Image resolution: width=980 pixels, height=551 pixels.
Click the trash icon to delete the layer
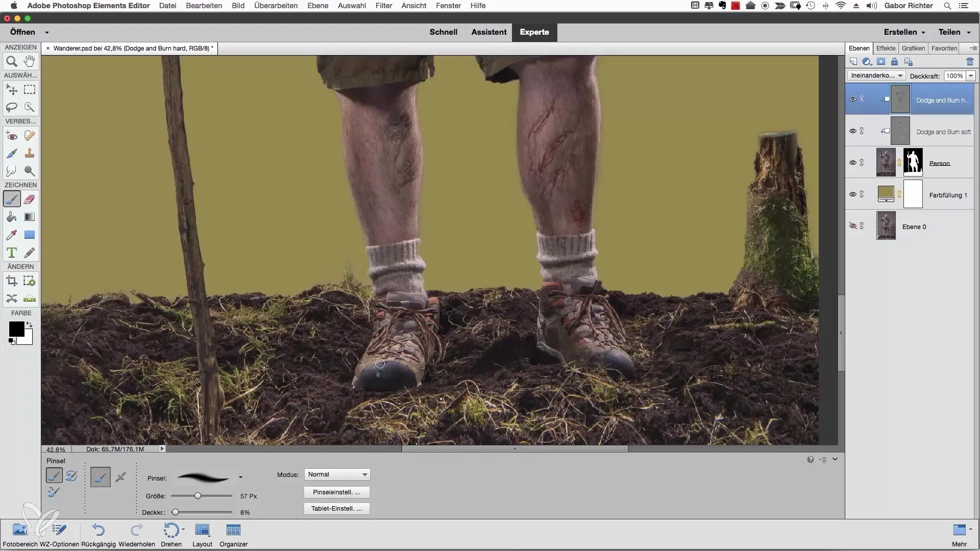click(970, 62)
